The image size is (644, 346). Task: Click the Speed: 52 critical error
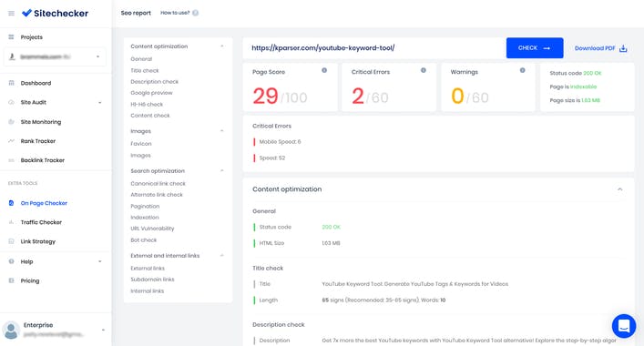point(271,158)
